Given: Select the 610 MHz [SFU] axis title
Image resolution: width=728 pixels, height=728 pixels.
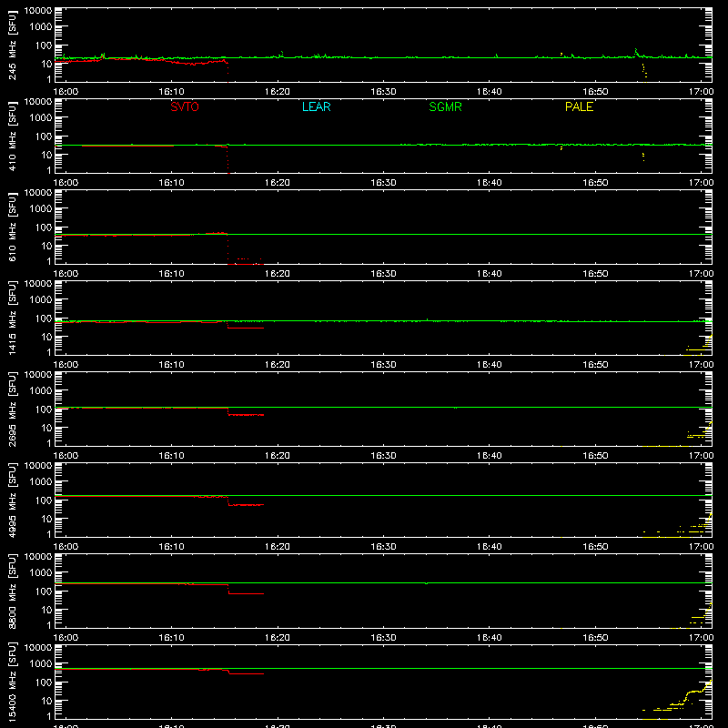Looking at the screenshot, I should (x=12, y=227).
